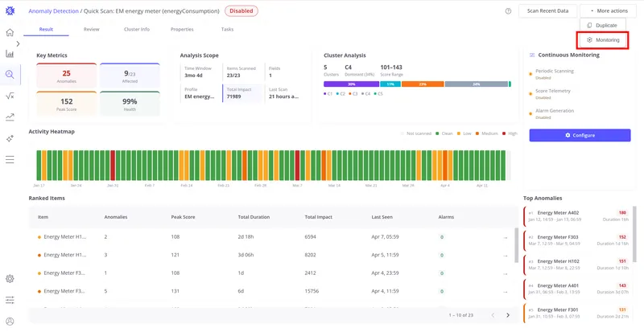Switch to the Review tab

(x=91, y=30)
